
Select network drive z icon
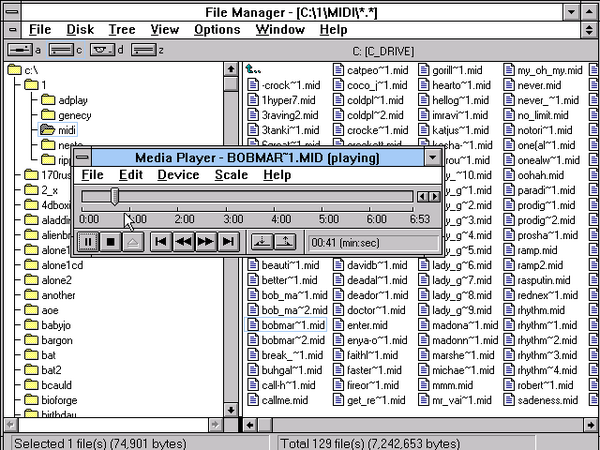tap(143, 50)
